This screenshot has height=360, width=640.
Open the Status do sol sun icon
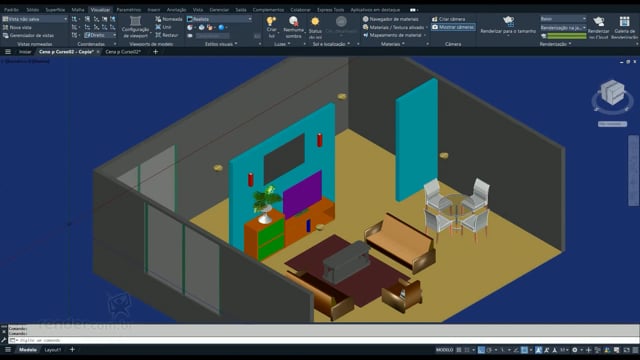315,21
